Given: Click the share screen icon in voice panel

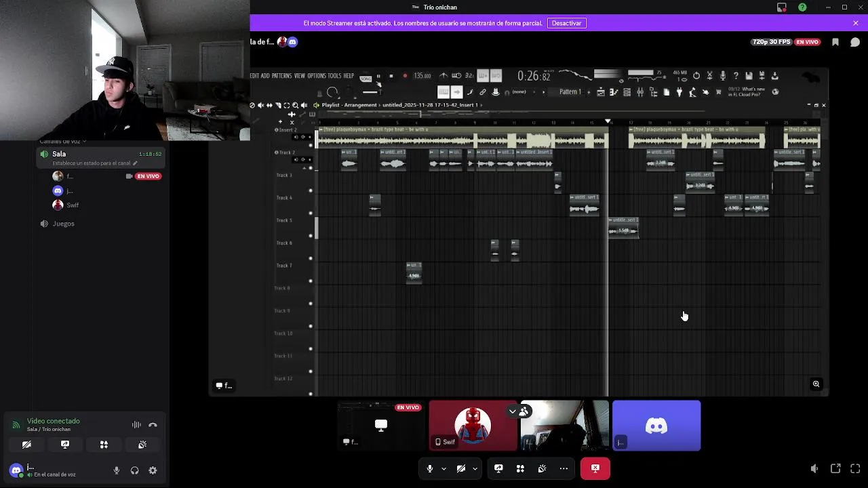Looking at the screenshot, I should pos(65,445).
